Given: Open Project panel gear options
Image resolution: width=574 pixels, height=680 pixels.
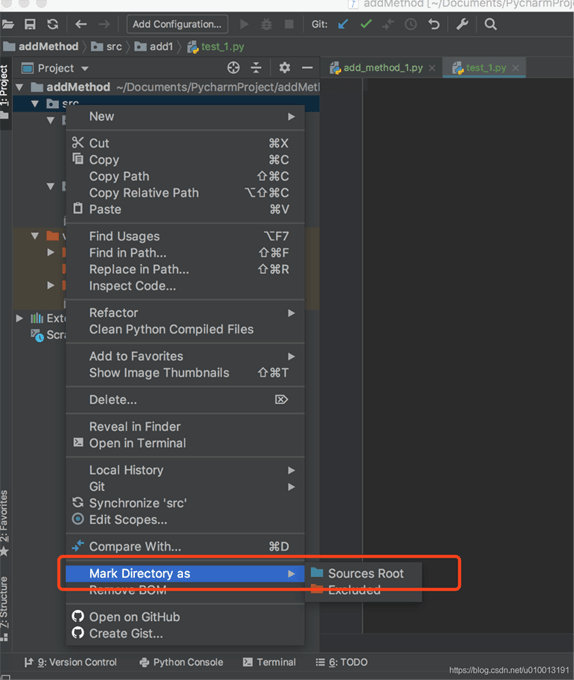Looking at the screenshot, I should click(x=284, y=68).
